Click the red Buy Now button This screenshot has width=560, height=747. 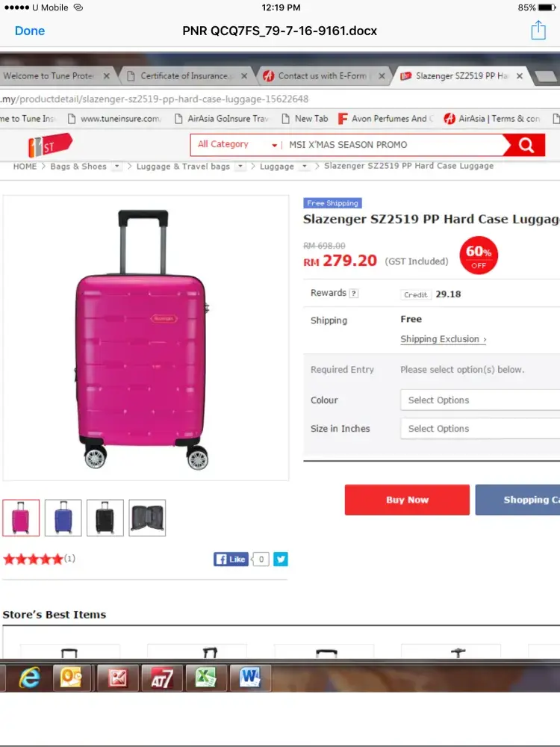pyautogui.click(x=407, y=500)
